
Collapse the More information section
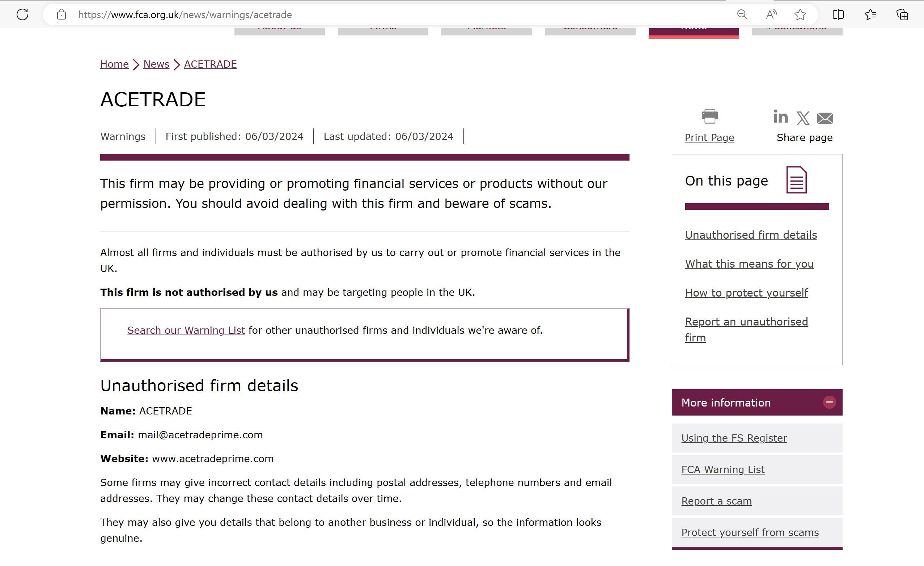[829, 402]
